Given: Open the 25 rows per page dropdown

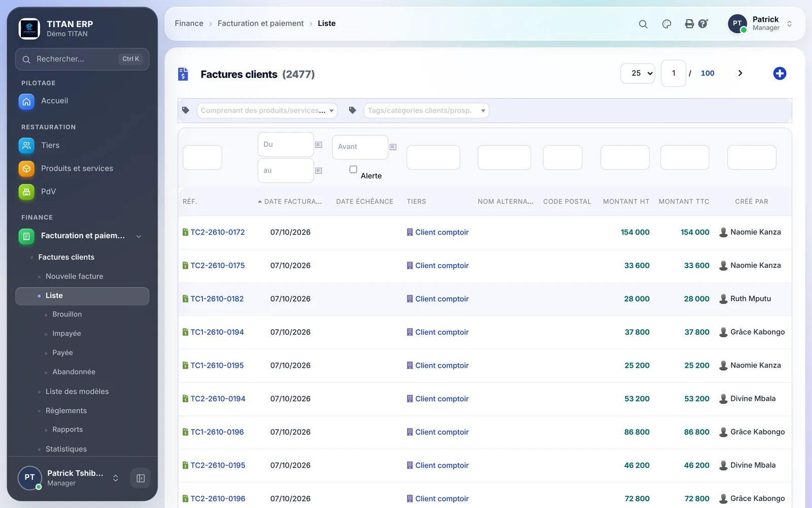Looking at the screenshot, I should pyautogui.click(x=637, y=73).
